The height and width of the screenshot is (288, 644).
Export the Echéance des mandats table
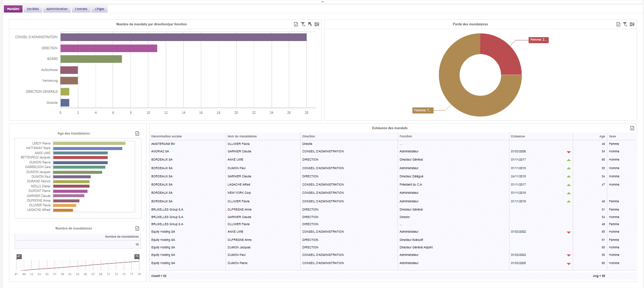(632, 128)
